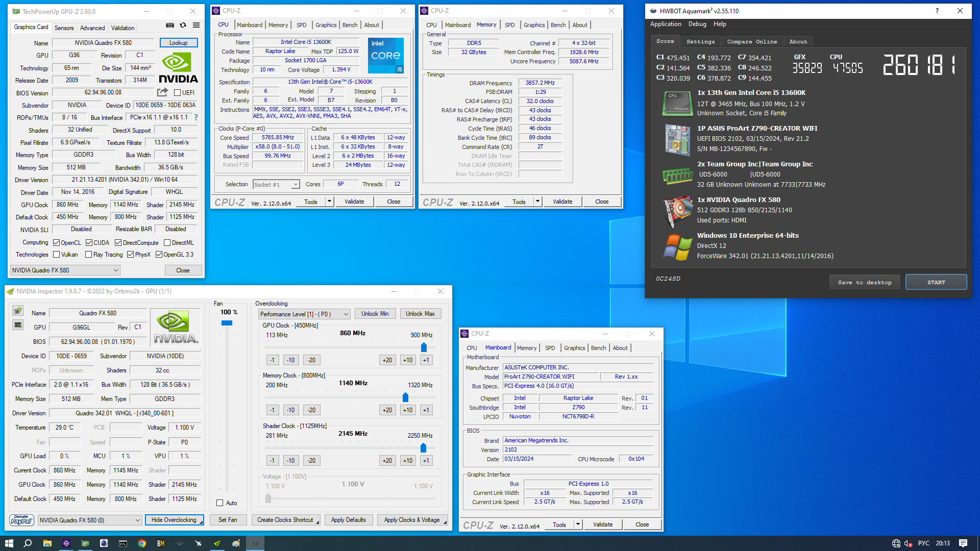Switch to the Sensors tab in GPU-Z
This screenshot has height=551, width=980.
64,28
